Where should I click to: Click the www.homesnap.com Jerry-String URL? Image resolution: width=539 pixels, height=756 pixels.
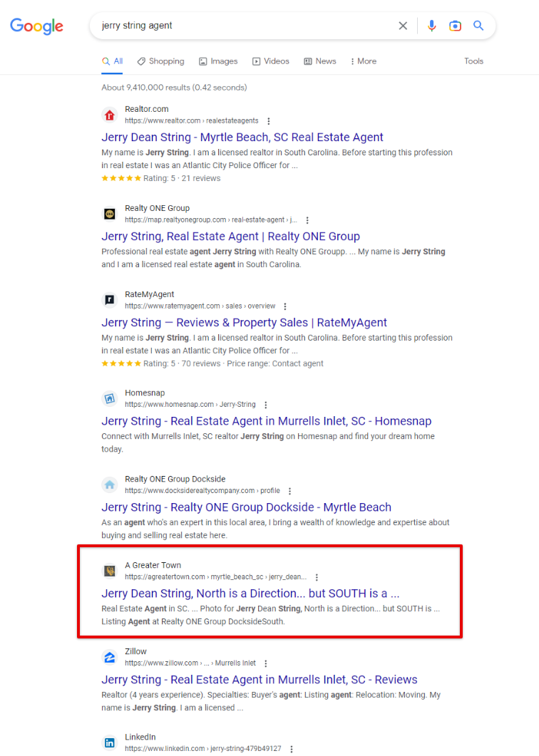(190, 405)
